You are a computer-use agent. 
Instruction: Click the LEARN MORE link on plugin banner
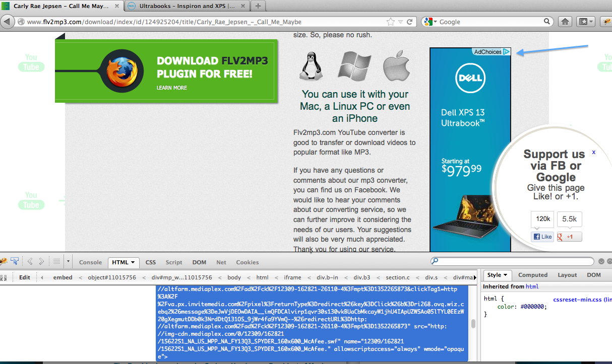click(x=171, y=88)
